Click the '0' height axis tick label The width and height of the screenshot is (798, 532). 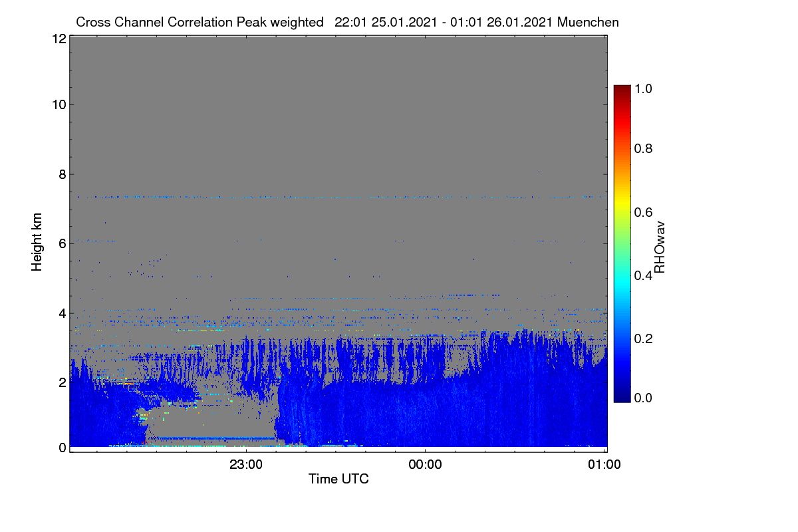pyautogui.click(x=62, y=448)
